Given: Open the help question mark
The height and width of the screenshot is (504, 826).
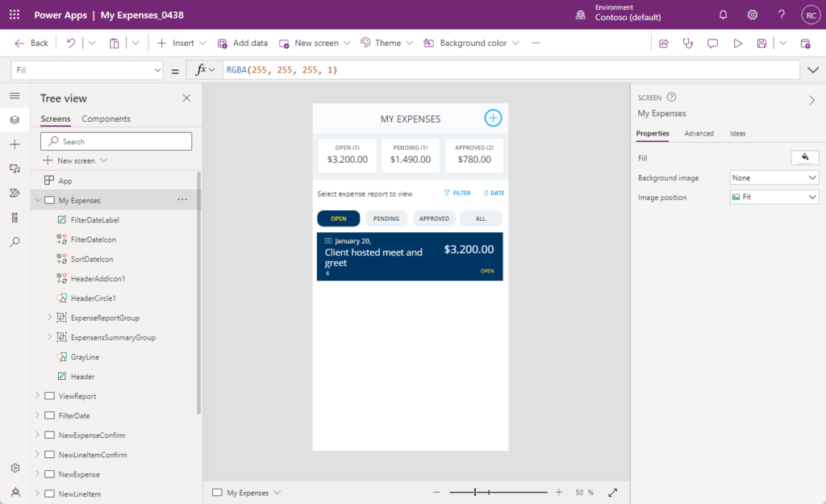Looking at the screenshot, I should pyautogui.click(x=782, y=15).
